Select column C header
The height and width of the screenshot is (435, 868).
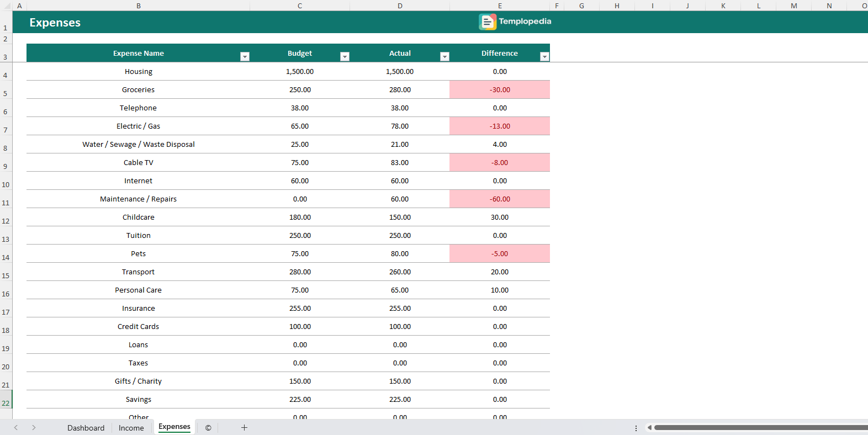tap(300, 6)
